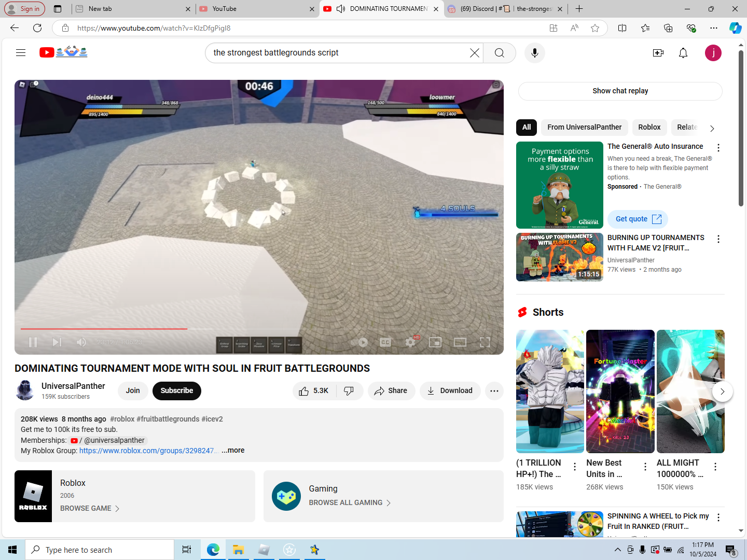Select the Roblox filter chip
747x560 pixels.
coord(649,127)
